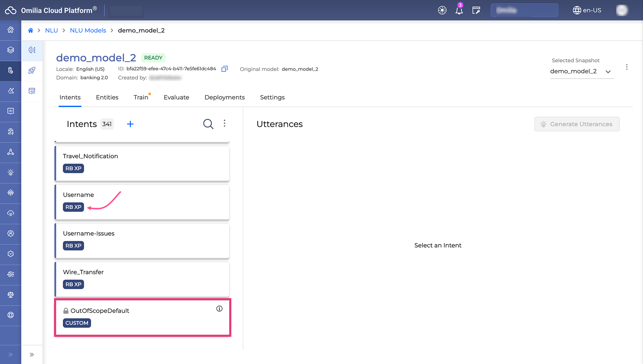Click the OutOfScopeDefault info icon

click(219, 309)
